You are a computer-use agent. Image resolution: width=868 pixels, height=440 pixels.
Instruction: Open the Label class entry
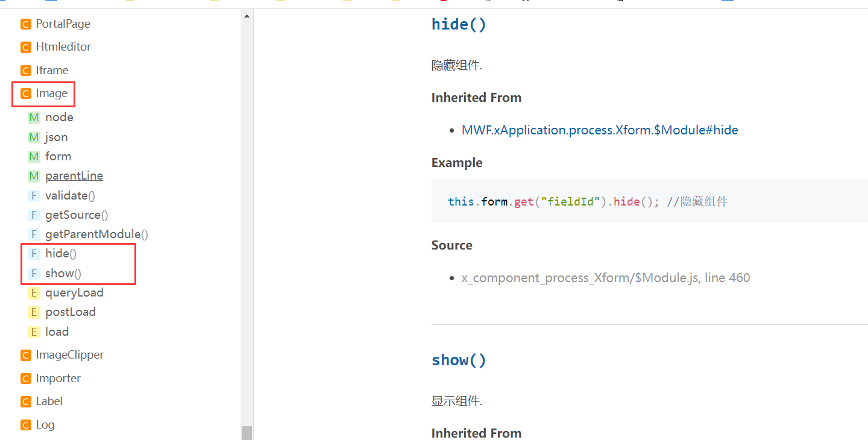pos(49,401)
